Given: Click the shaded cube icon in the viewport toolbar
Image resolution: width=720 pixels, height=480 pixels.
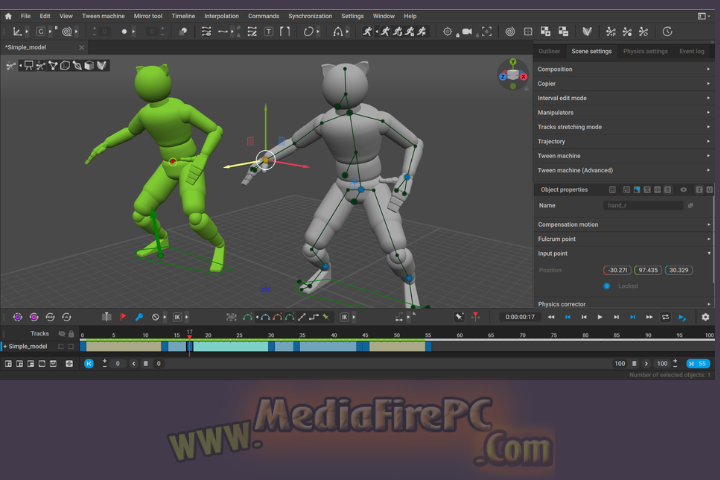Looking at the screenshot, I should (89, 66).
